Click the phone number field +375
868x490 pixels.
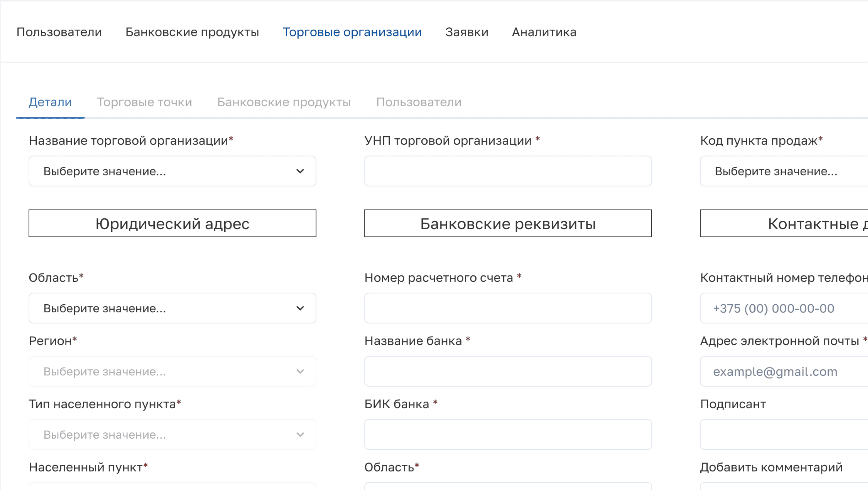tap(782, 308)
